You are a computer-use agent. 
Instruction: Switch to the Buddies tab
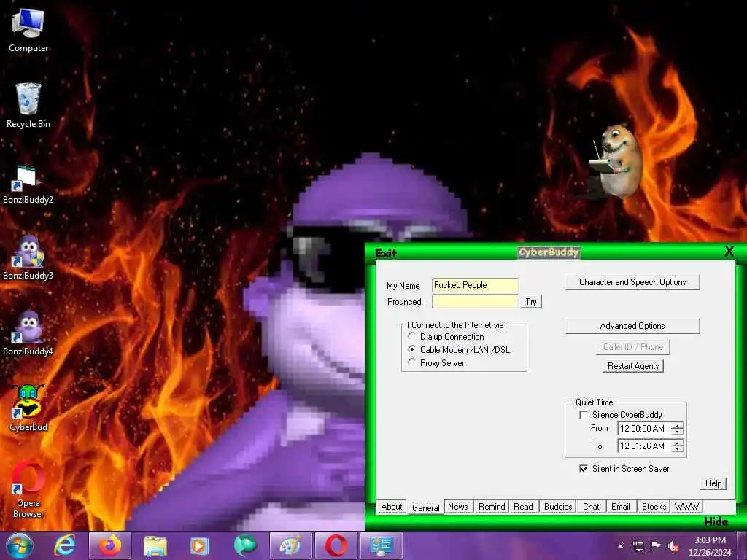(x=558, y=507)
